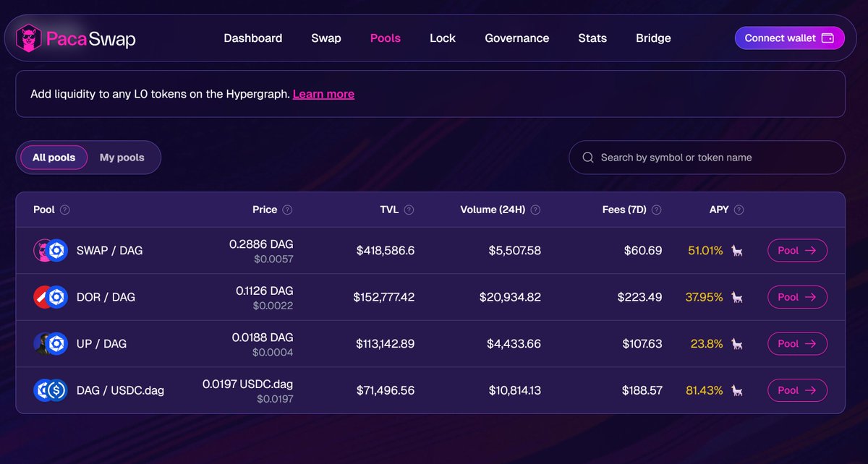Viewport: 868px width, 464px height.
Task: Open the Lock page
Action: point(443,38)
